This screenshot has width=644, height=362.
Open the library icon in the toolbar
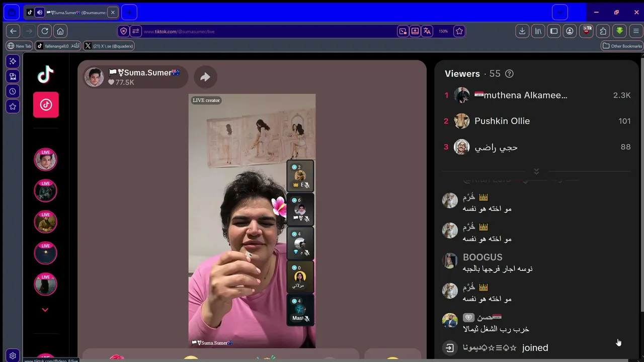pyautogui.click(x=538, y=31)
